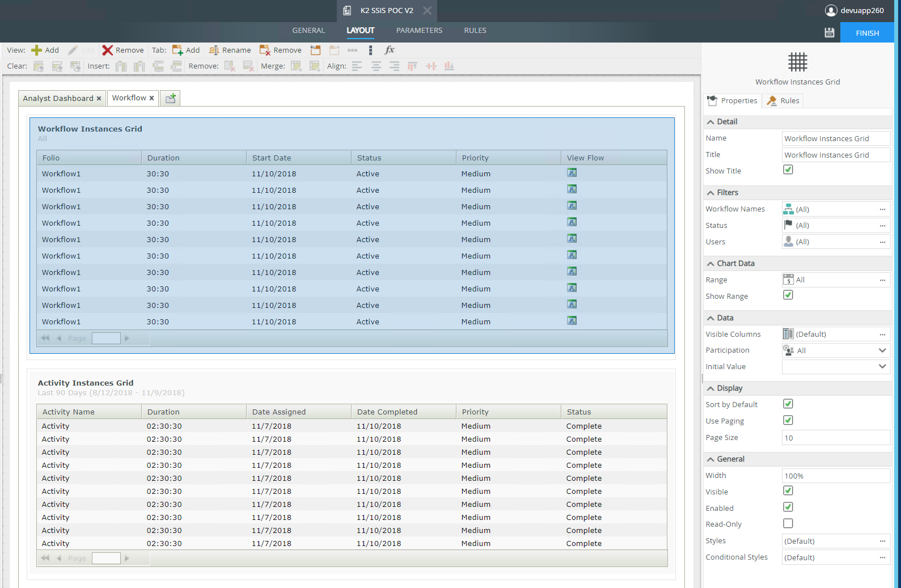Click the vertical dots toolbar icon

[x=370, y=50]
